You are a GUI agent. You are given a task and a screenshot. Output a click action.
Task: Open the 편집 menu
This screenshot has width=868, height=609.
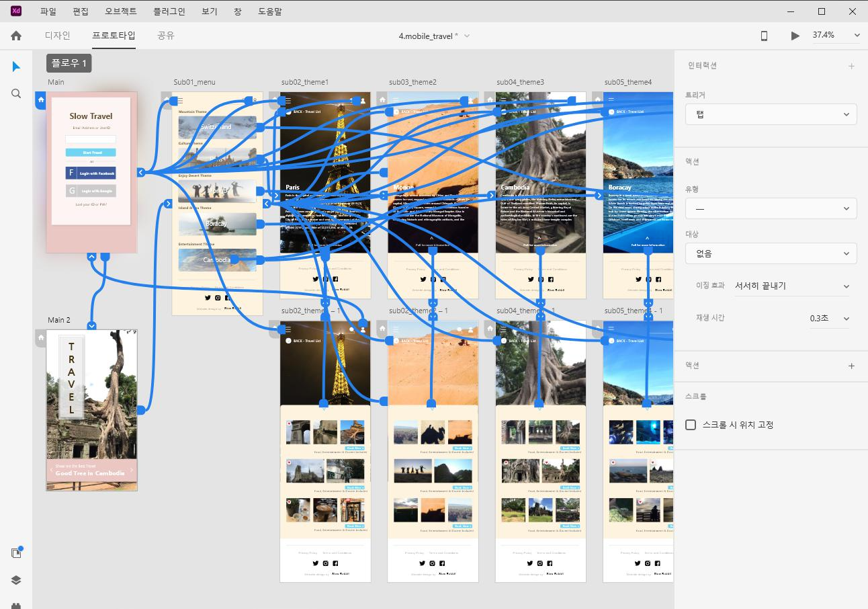coord(81,11)
